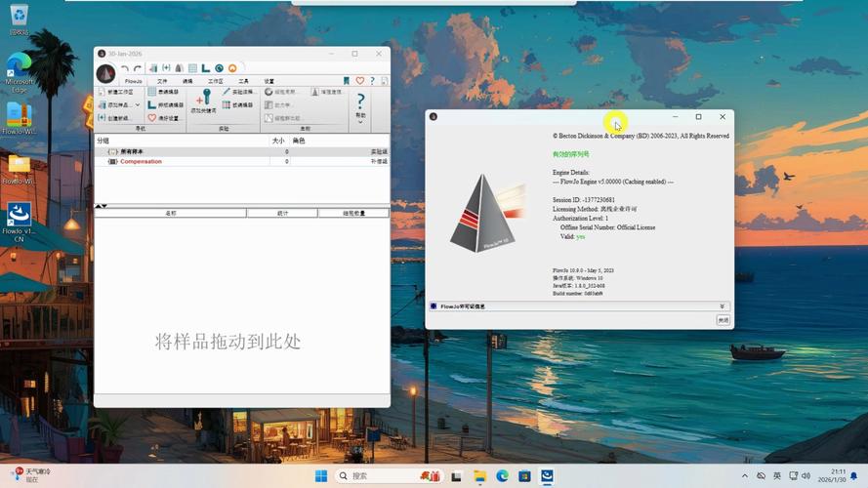Click the FlowJo pyramid logo button in workspace
The image size is (868, 488).
[105, 73]
